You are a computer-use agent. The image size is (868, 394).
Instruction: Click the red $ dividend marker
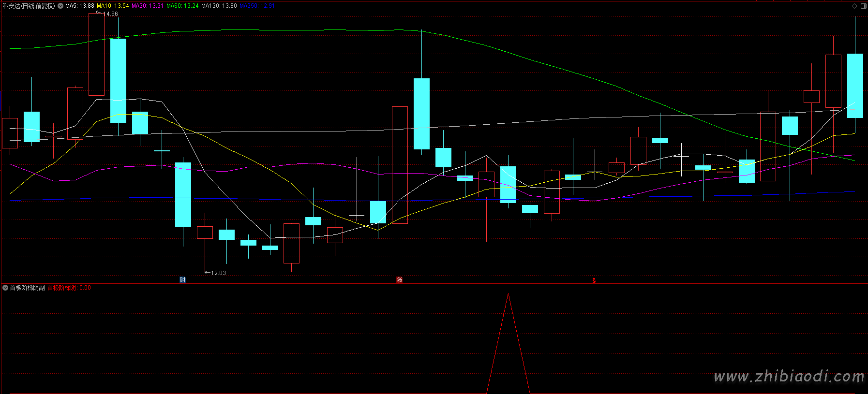point(594,280)
